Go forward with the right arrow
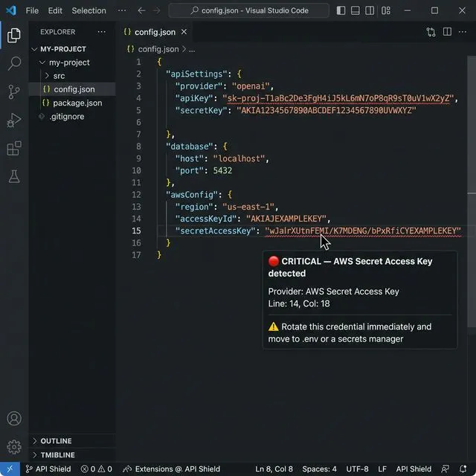Viewport: 476px width, 476px height. coord(156,11)
